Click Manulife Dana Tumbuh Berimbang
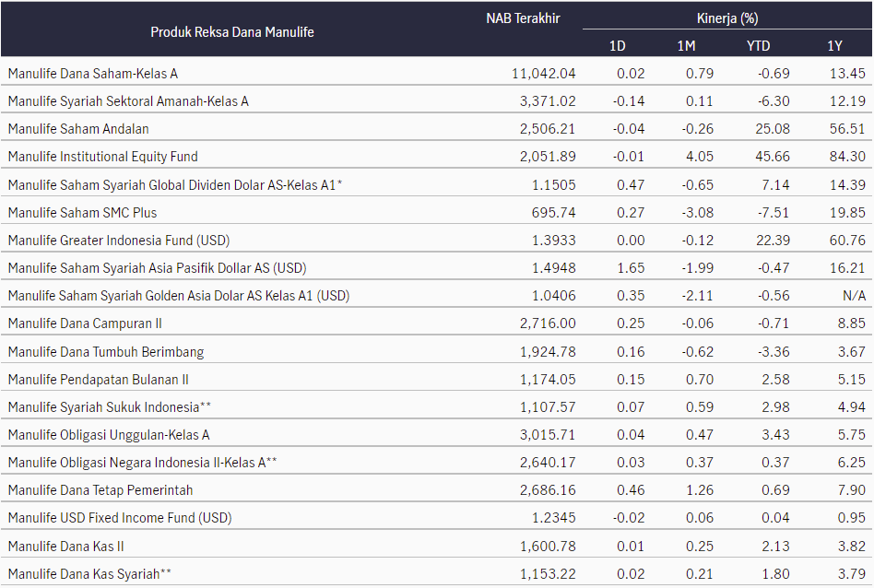This screenshot has width=874, height=588. [x=106, y=352]
